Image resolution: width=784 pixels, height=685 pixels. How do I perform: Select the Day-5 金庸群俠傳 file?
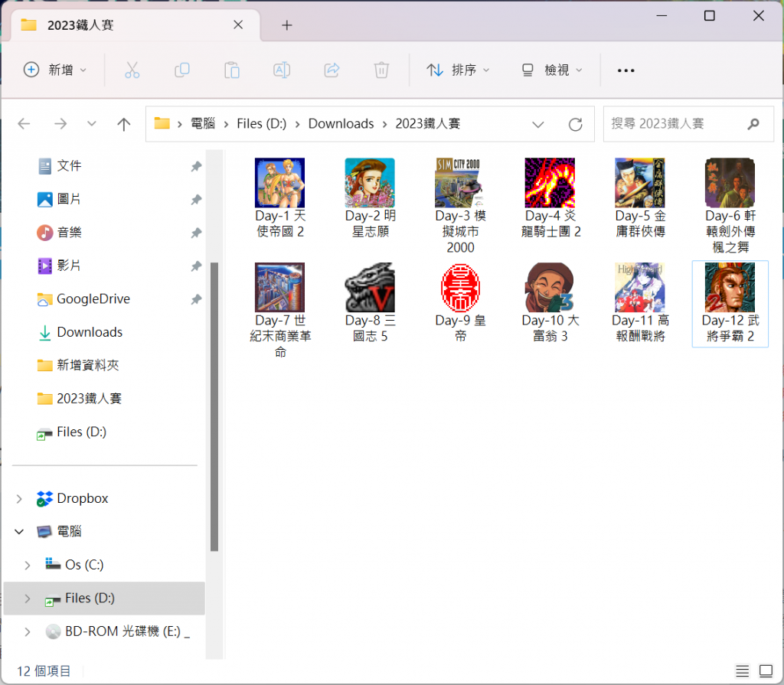640,198
